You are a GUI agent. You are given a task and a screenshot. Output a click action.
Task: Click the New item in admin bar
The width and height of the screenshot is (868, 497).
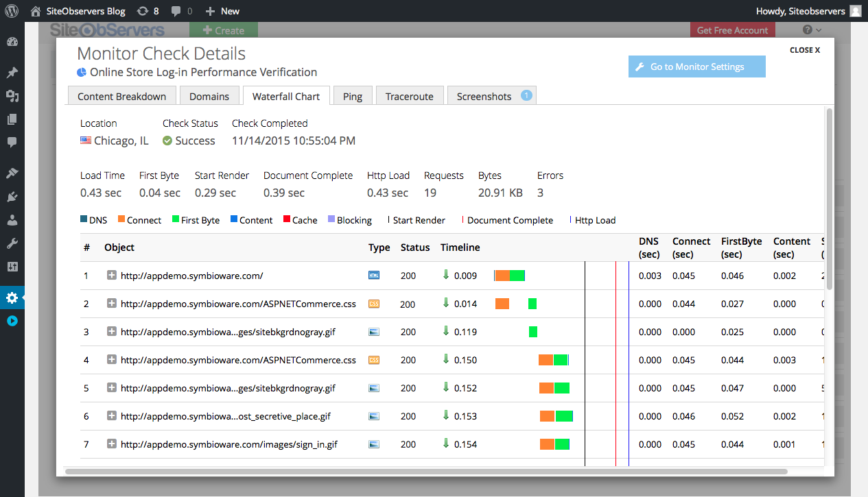tap(223, 11)
